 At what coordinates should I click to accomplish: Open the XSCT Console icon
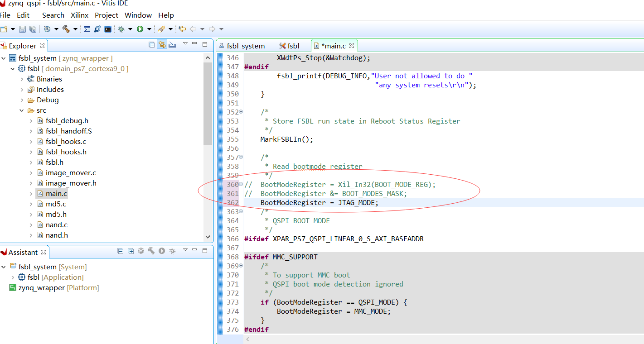pyautogui.click(x=87, y=29)
